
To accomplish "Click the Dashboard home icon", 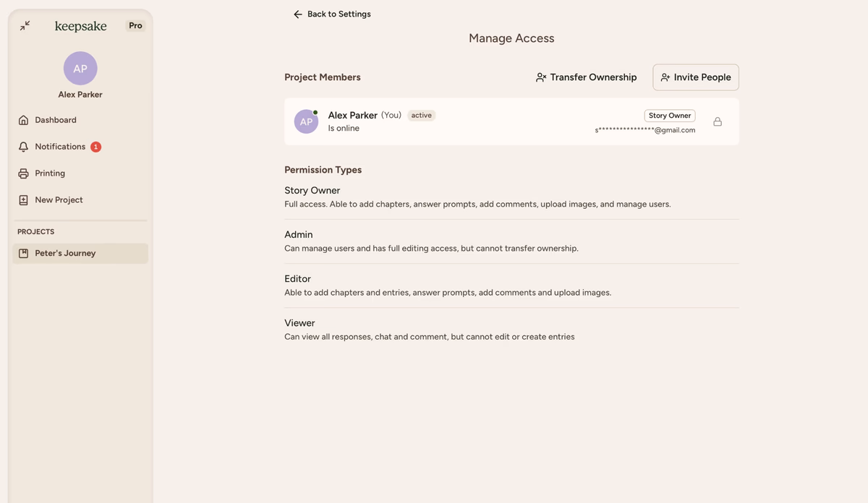I will [x=23, y=120].
